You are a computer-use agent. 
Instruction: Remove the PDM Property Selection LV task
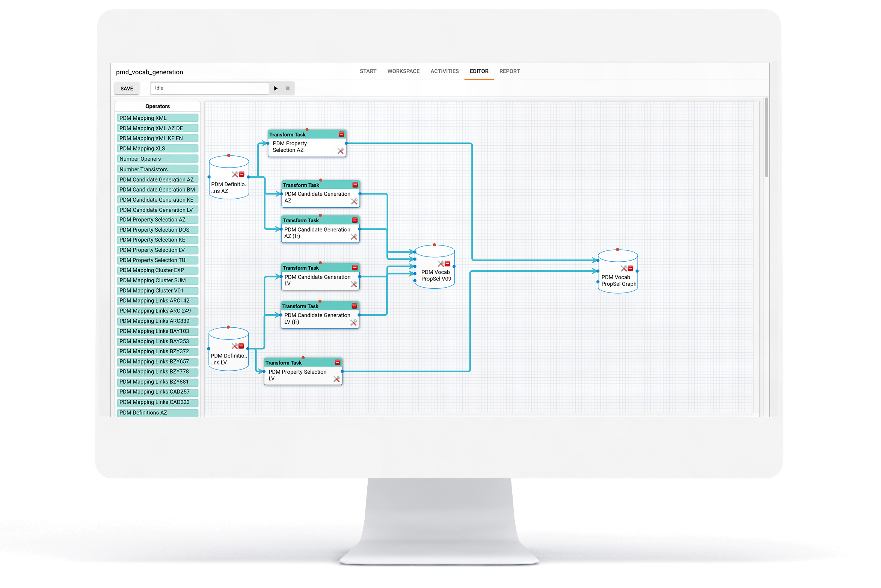pyautogui.click(x=338, y=362)
